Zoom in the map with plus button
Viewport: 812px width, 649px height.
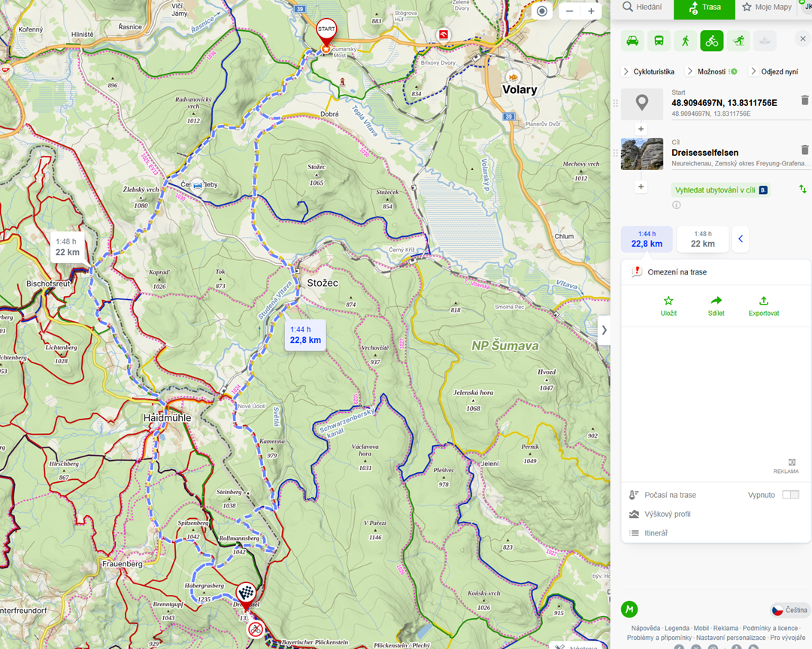pos(591,11)
